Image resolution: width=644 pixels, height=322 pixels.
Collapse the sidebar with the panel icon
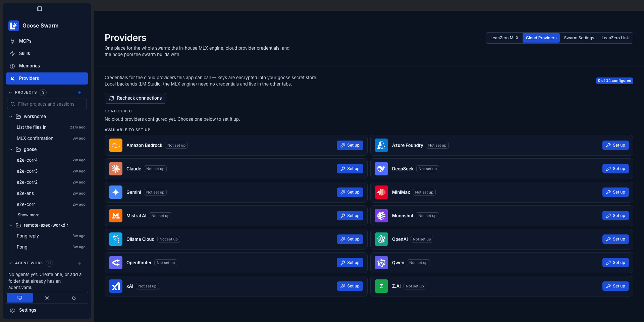tap(40, 9)
